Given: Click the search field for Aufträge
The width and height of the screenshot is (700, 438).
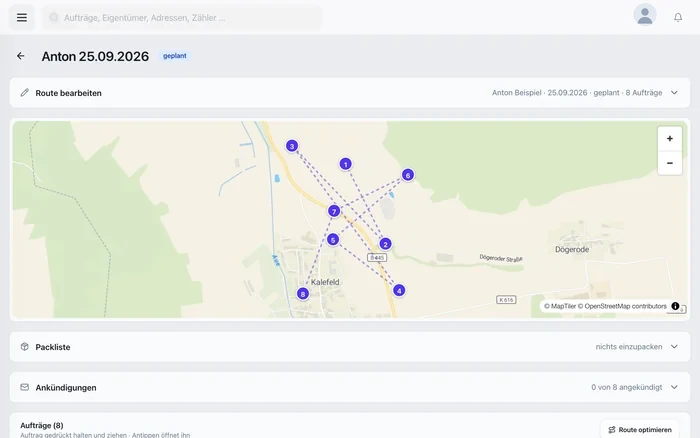Looking at the screenshot, I should tap(182, 18).
